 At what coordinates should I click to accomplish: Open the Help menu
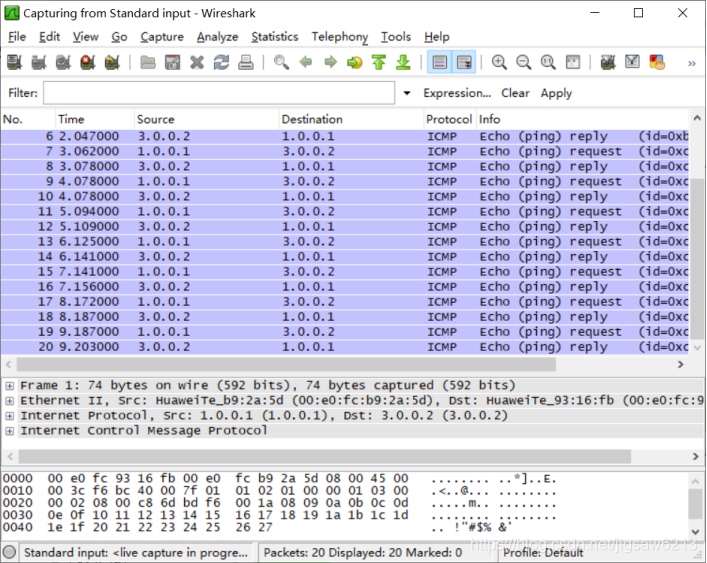436,37
